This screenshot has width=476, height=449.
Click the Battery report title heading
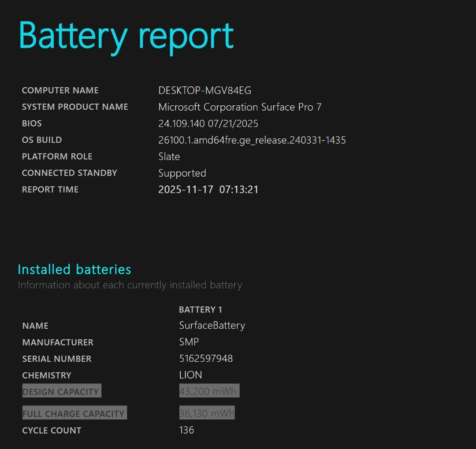tap(126, 35)
